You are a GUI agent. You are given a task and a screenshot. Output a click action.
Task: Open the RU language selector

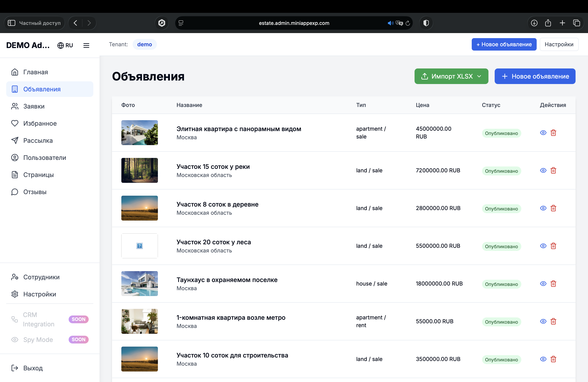tap(65, 45)
